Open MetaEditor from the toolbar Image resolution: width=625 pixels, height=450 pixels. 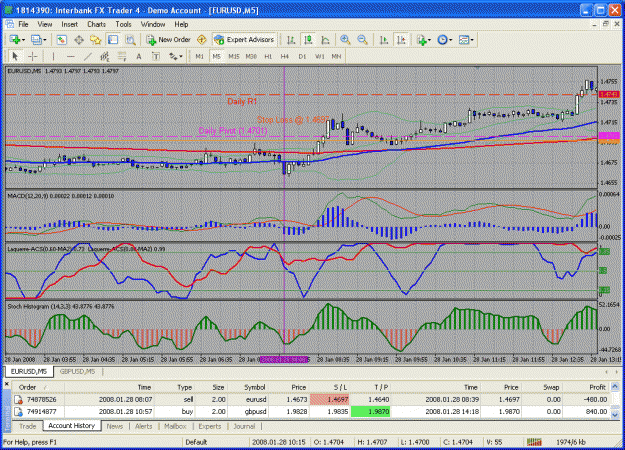point(202,40)
